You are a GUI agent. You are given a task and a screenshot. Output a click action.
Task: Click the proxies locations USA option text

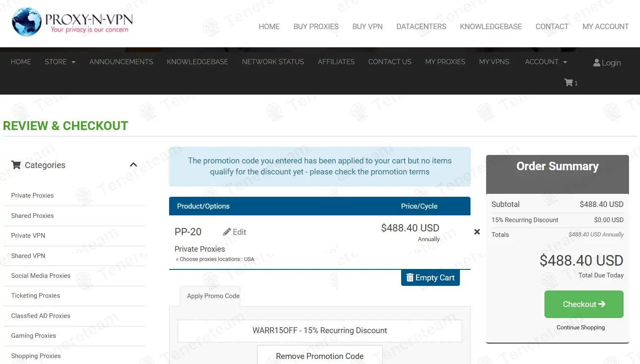tap(215, 259)
